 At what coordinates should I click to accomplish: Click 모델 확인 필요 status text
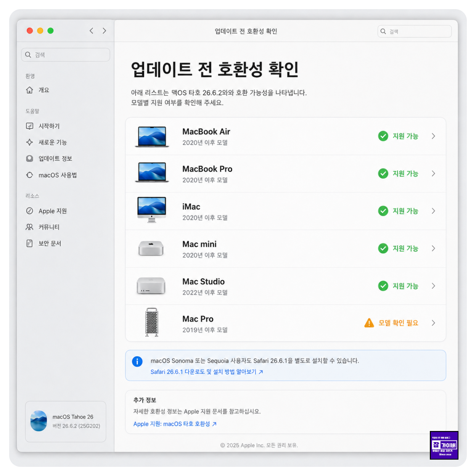[x=398, y=323]
